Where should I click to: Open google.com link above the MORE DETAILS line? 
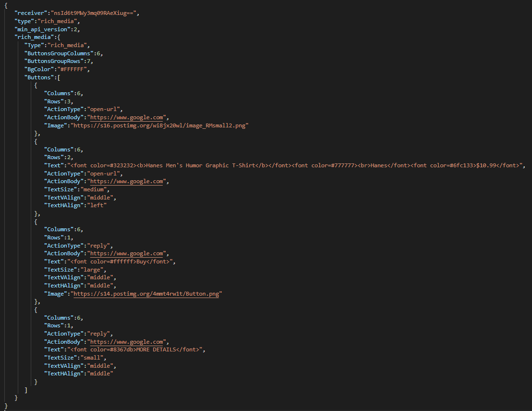pos(127,342)
